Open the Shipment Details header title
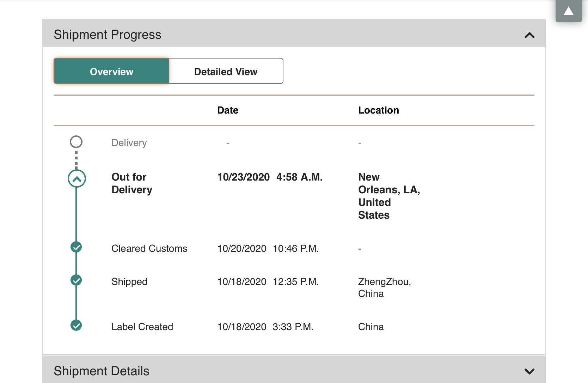The width and height of the screenshot is (588, 383). coord(102,371)
